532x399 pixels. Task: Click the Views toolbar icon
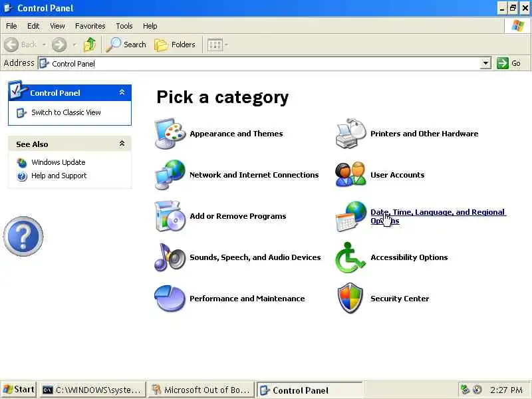pos(215,45)
